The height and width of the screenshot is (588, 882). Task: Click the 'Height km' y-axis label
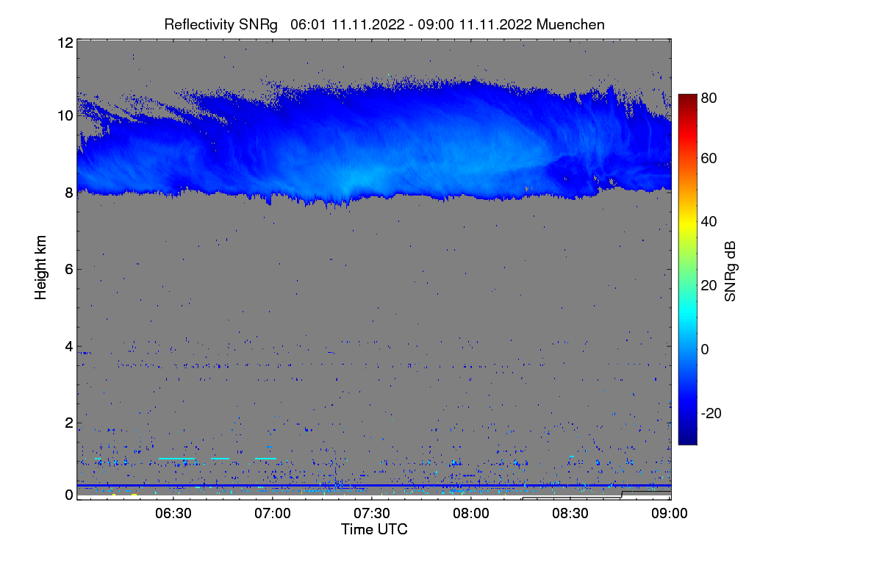(41, 268)
